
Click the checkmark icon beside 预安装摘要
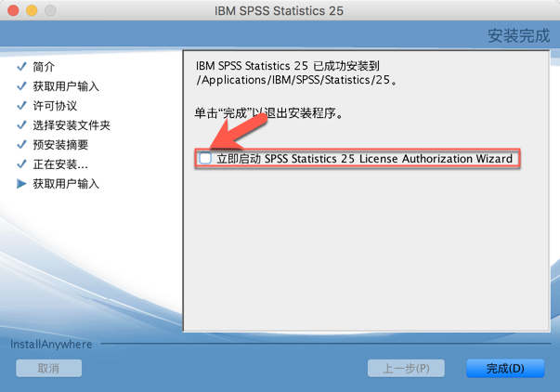point(21,145)
